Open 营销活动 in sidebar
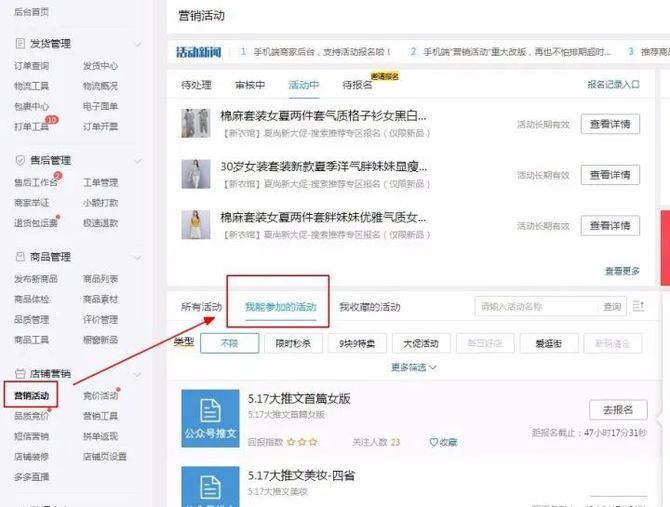This screenshot has height=507, width=670. (x=31, y=396)
